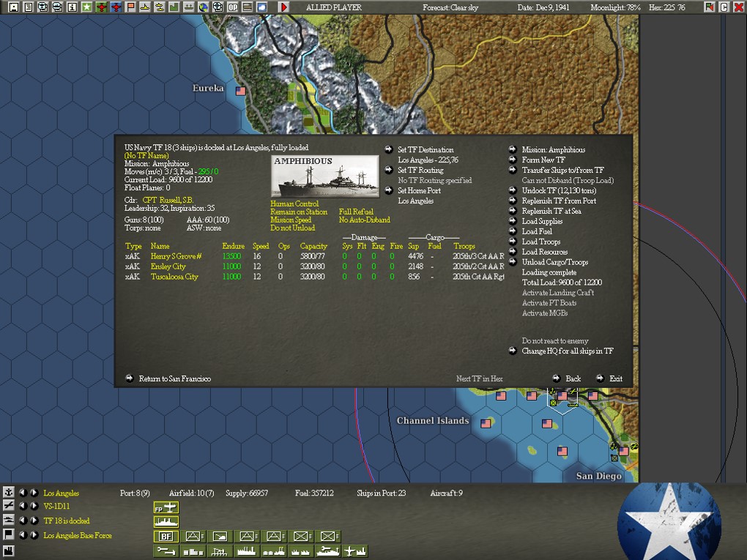The width and height of the screenshot is (747, 560).
Task: Click the cloud weather toolbar icon
Action: tap(261, 7)
